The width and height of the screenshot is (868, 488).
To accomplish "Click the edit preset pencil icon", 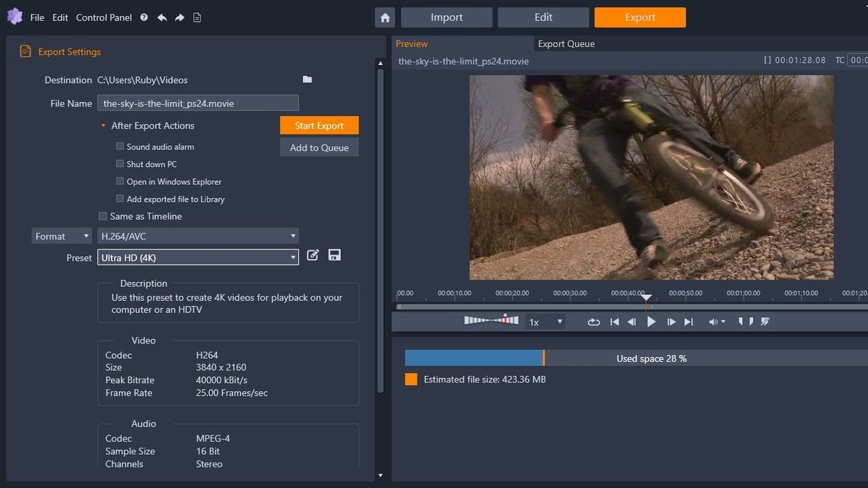I will pos(312,254).
